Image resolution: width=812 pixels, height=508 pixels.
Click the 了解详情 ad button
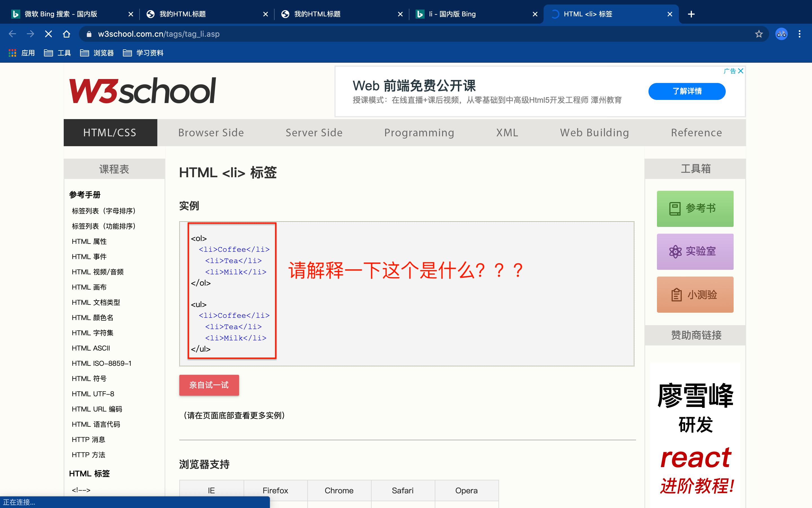coord(687,91)
